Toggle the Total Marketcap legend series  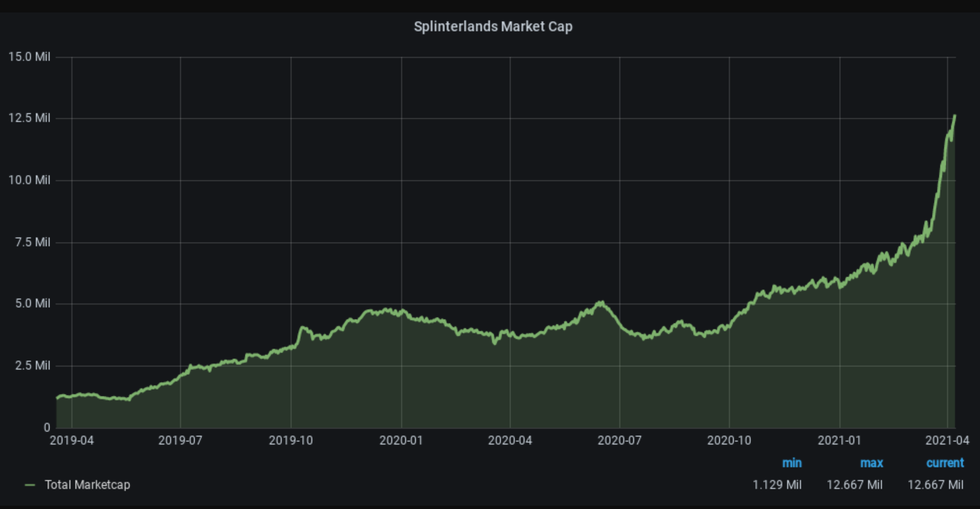pos(88,485)
